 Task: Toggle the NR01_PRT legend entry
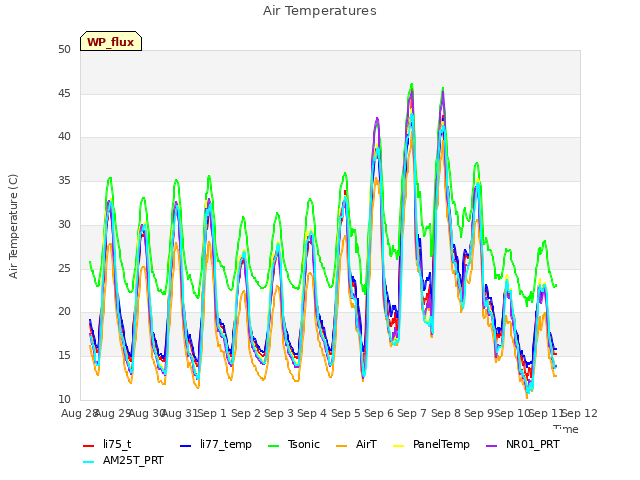pos(523,444)
